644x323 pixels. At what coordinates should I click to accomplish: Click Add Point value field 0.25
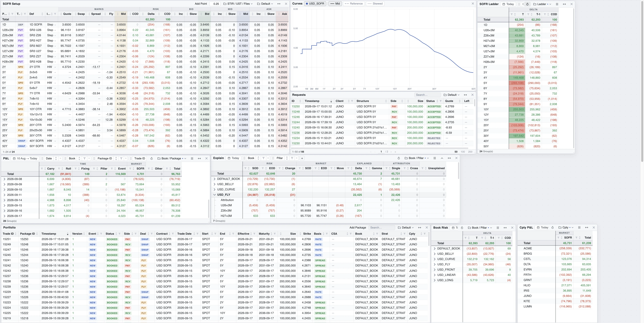215,4
